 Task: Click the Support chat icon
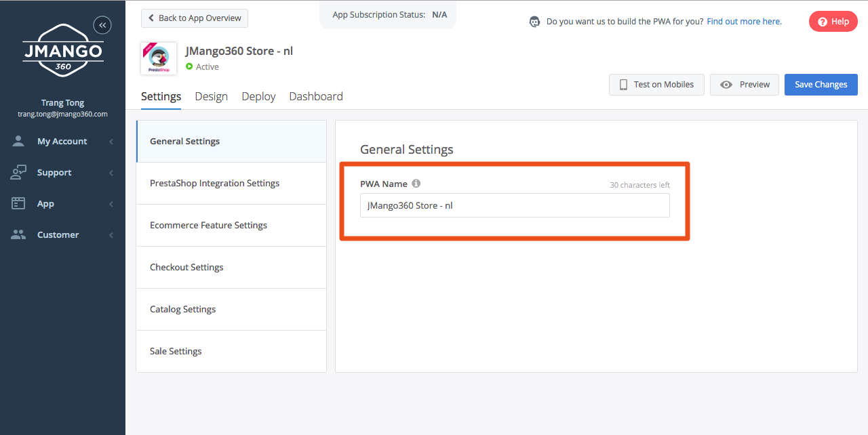coord(18,172)
